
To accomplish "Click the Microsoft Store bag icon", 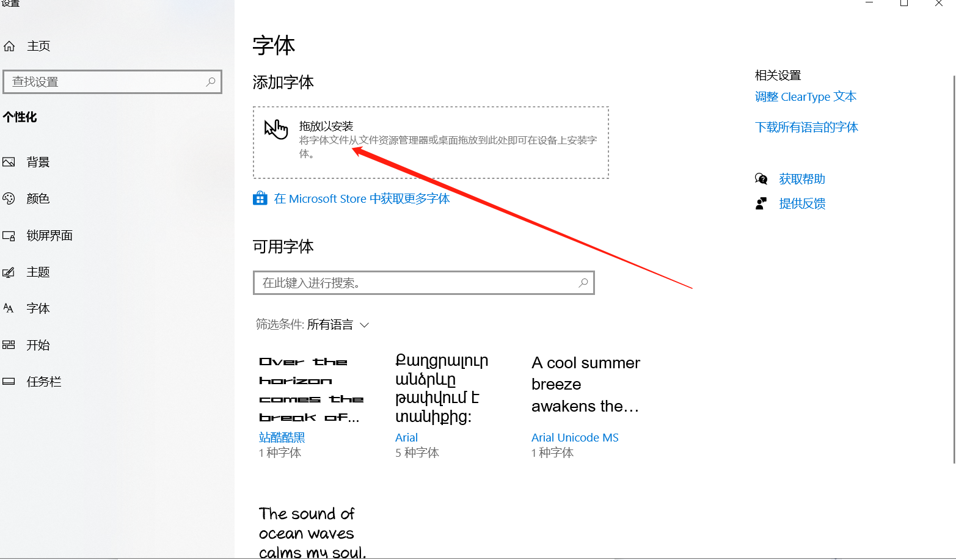I will (260, 198).
